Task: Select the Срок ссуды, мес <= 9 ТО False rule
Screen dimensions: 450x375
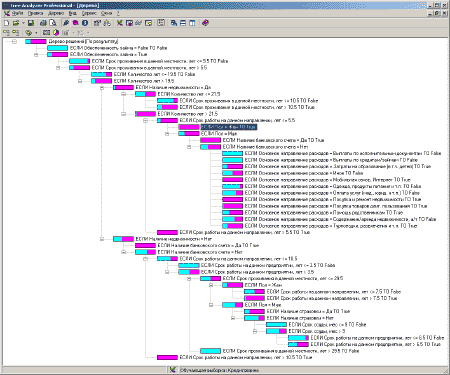Action: [327, 325]
